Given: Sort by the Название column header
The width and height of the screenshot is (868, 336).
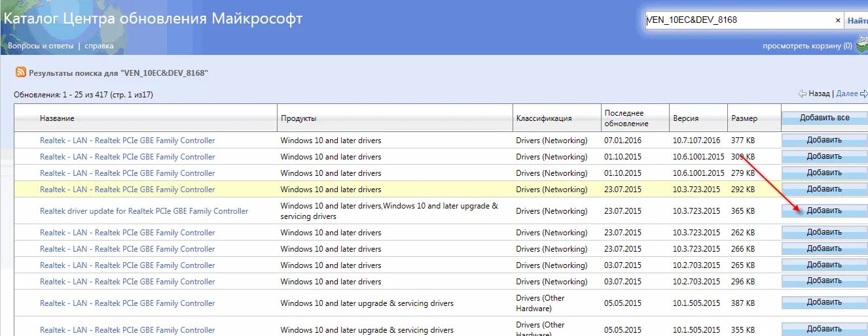Looking at the screenshot, I should (x=57, y=118).
